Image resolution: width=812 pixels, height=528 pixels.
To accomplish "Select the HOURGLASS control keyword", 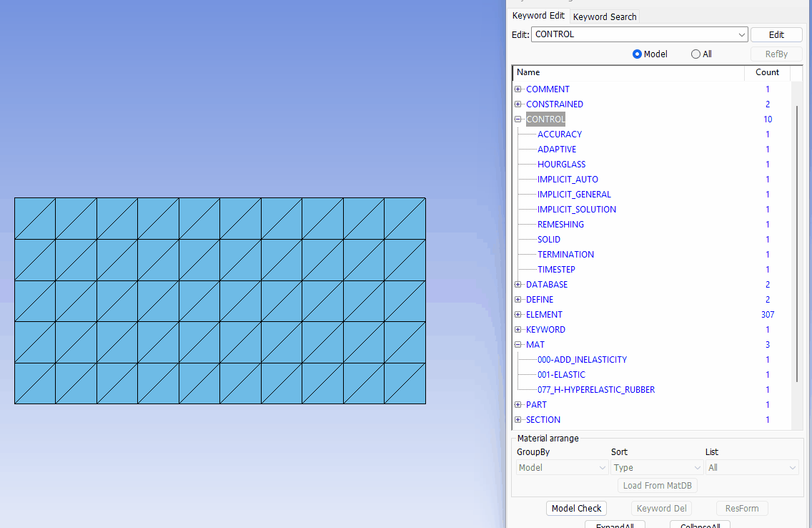I will click(x=561, y=165).
